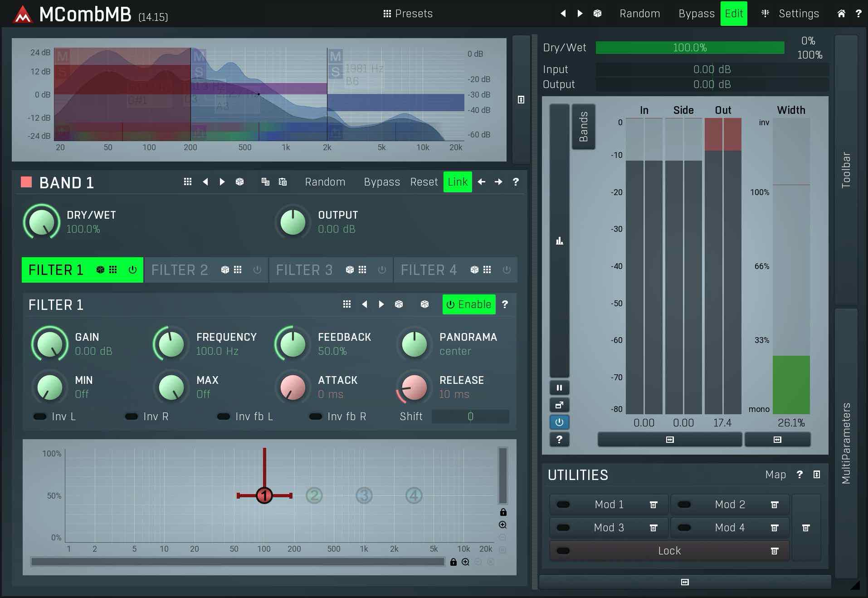The width and height of the screenshot is (868, 598).
Task: Open Filter 1 presets grid icon
Action: click(x=346, y=304)
